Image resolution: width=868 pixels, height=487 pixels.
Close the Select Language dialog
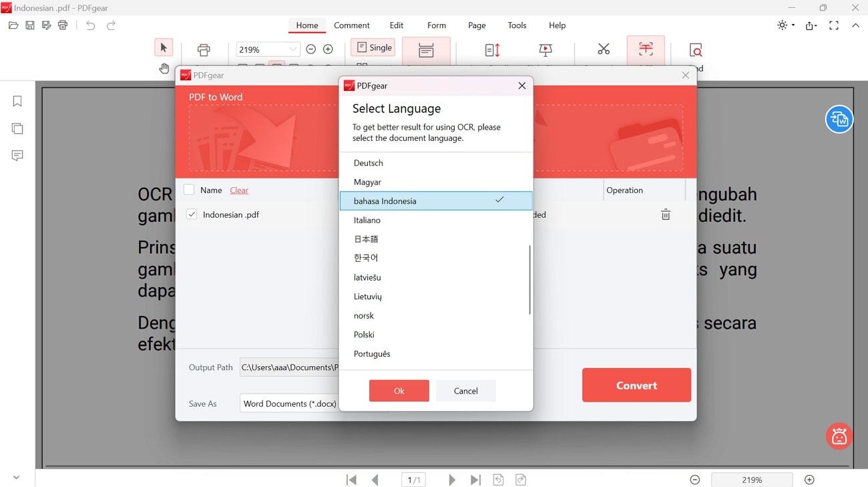522,86
